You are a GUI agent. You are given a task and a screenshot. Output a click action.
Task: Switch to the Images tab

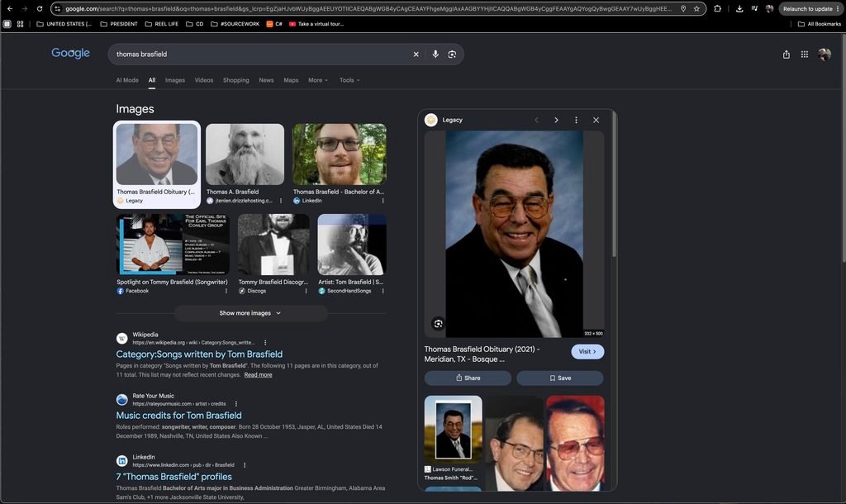[175, 80]
